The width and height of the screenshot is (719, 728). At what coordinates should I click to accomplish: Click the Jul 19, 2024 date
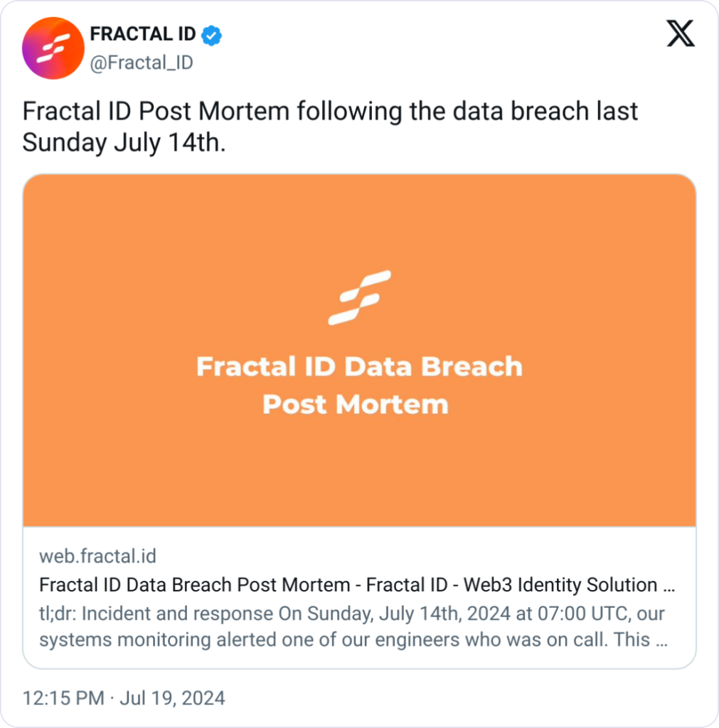tap(173, 697)
